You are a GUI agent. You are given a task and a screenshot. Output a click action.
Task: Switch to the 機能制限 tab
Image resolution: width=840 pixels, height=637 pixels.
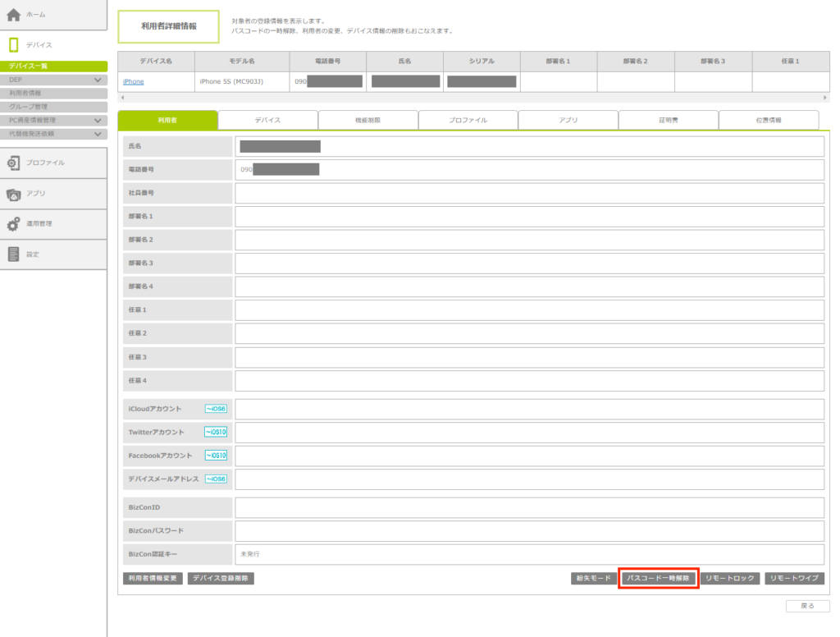367,120
